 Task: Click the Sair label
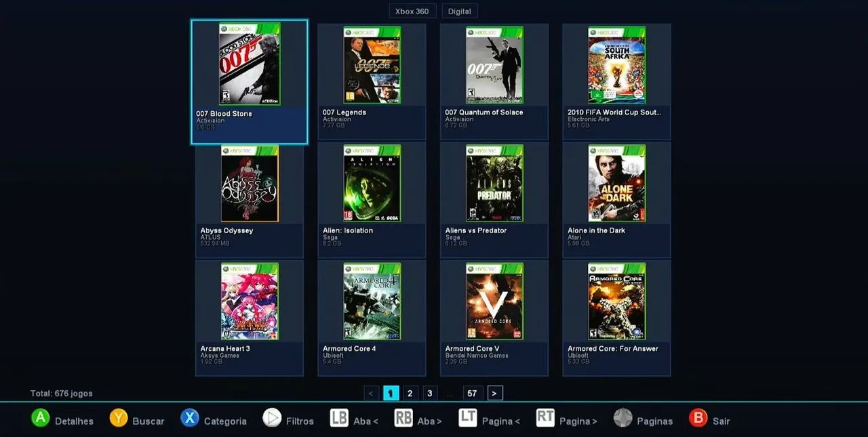[721, 421]
